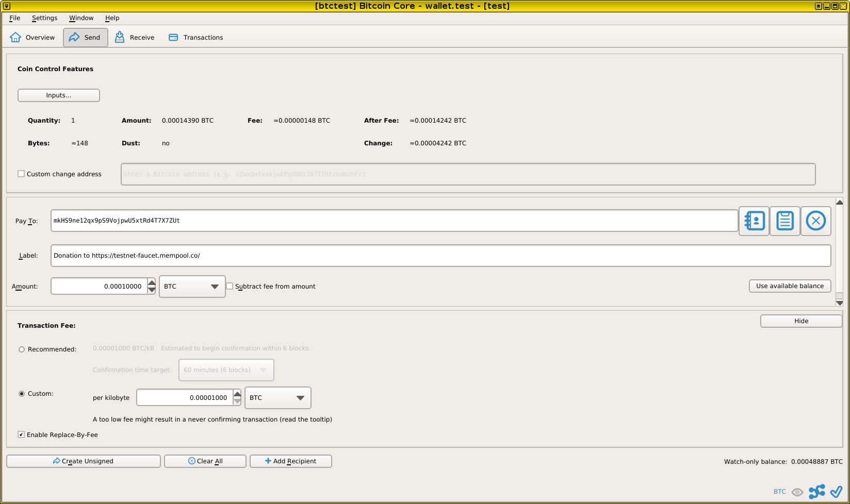Open the Settings menu

click(x=45, y=18)
